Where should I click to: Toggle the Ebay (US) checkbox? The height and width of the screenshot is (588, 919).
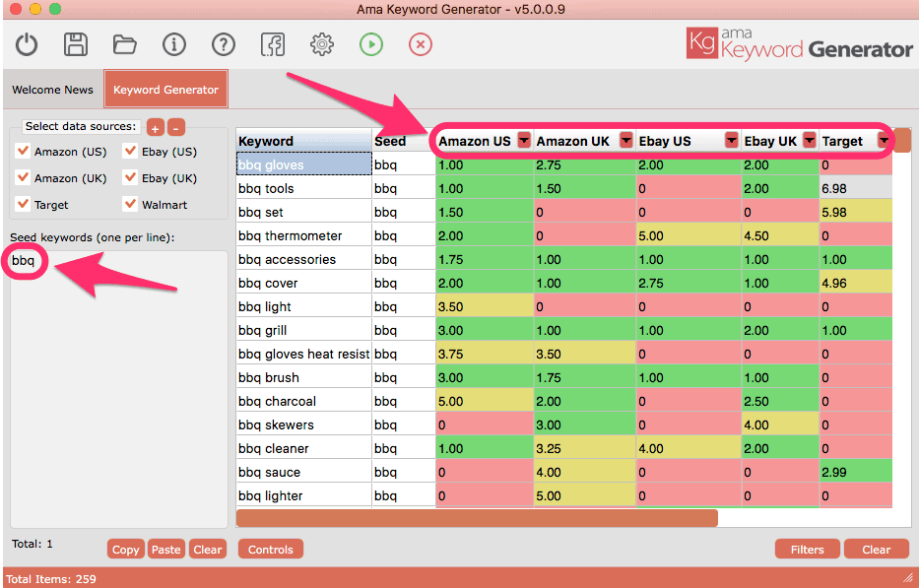(x=130, y=152)
